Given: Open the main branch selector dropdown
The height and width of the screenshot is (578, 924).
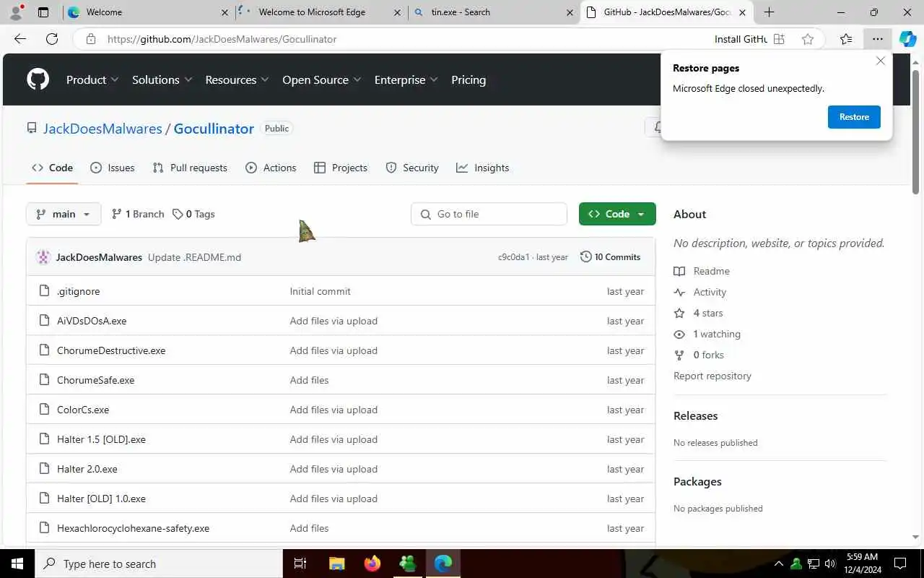Looking at the screenshot, I should (x=64, y=214).
